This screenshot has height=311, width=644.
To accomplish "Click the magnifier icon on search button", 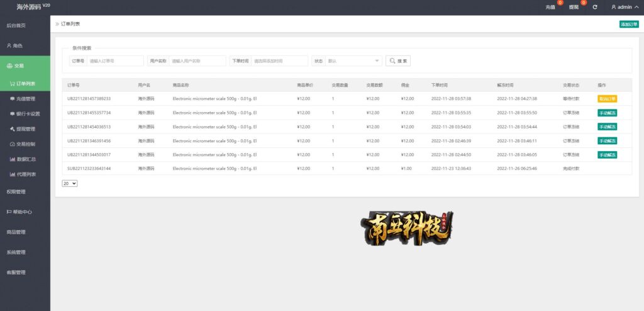I will coord(392,61).
